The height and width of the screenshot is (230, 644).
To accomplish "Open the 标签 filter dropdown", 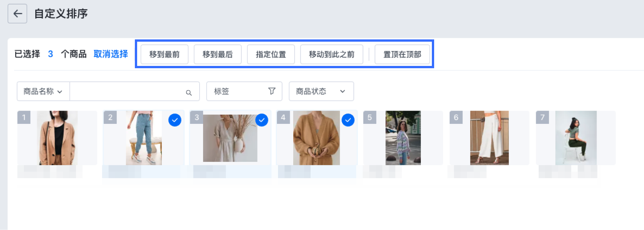I will pos(244,91).
